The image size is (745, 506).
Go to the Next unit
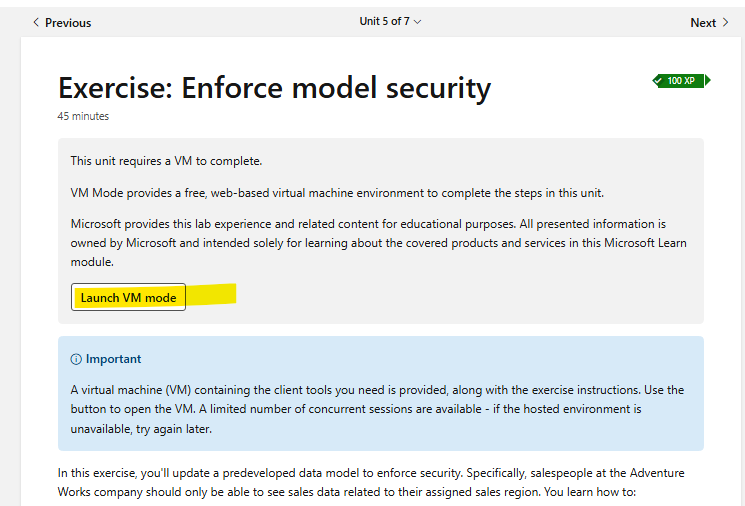coord(709,23)
